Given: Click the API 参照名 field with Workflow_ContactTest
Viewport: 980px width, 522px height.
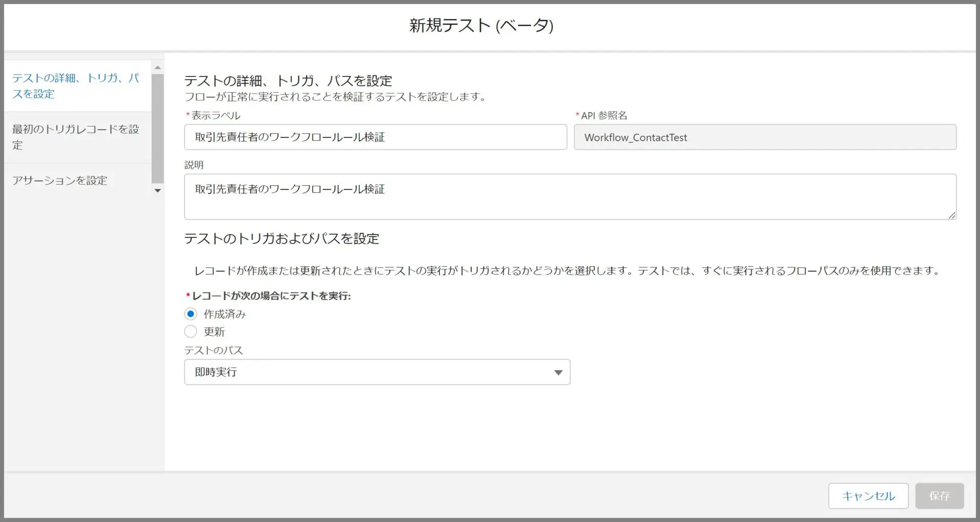Looking at the screenshot, I should 765,137.
